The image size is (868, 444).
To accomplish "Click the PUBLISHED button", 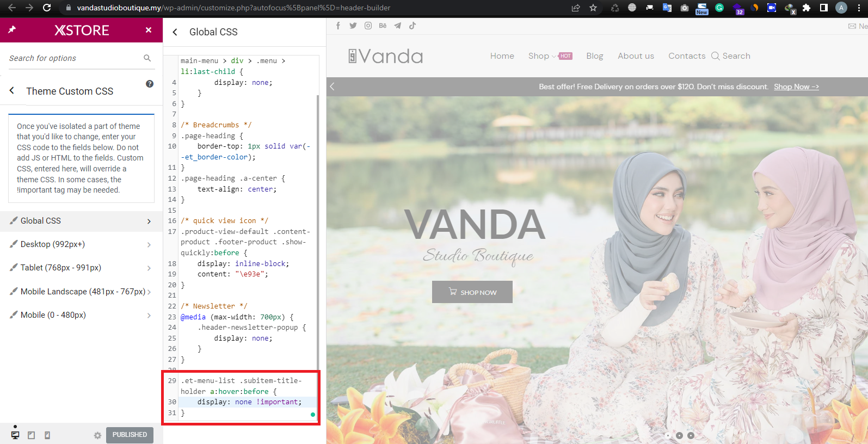I will 130,435.
